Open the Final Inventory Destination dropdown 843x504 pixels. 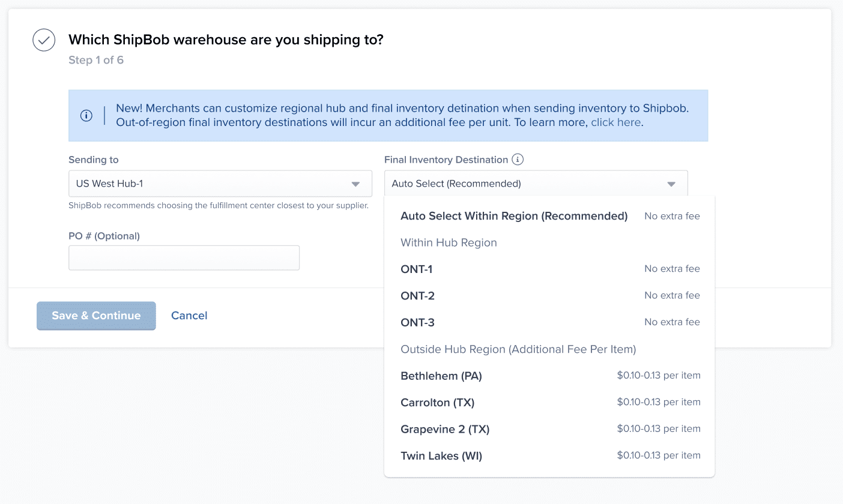[536, 184]
